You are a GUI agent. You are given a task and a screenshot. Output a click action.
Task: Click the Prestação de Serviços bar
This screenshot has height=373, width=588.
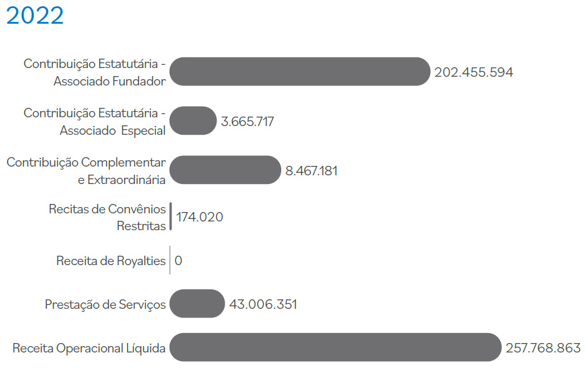point(196,304)
